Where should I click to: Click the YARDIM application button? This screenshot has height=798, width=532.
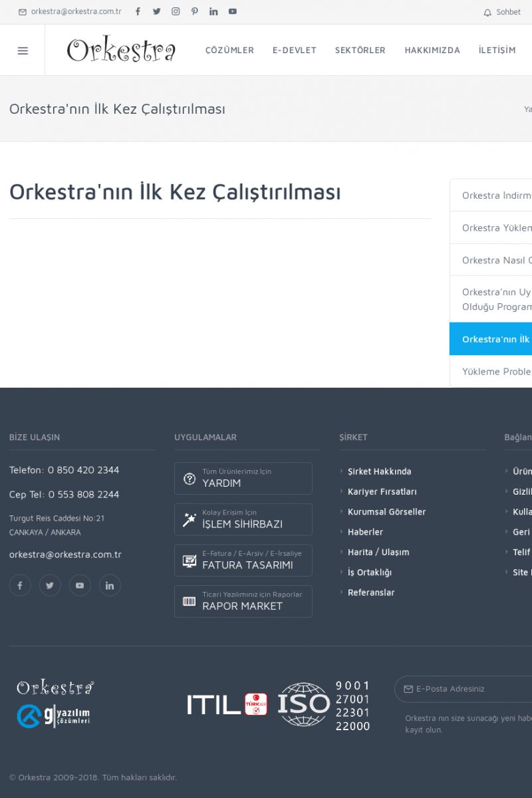[243, 478]
